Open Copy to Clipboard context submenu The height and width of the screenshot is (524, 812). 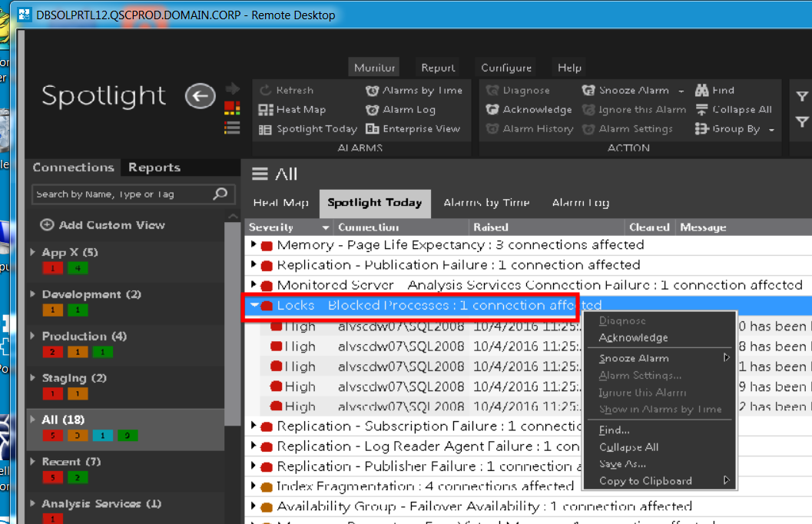tap(658, 481)
